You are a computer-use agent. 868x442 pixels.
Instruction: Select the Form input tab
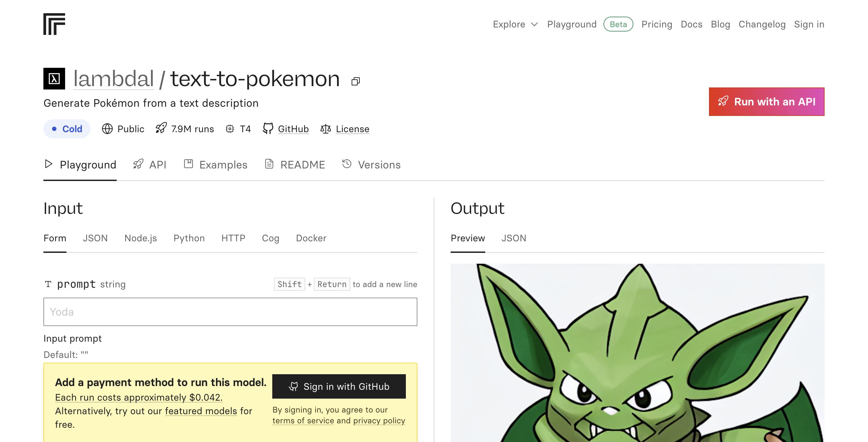55,238
